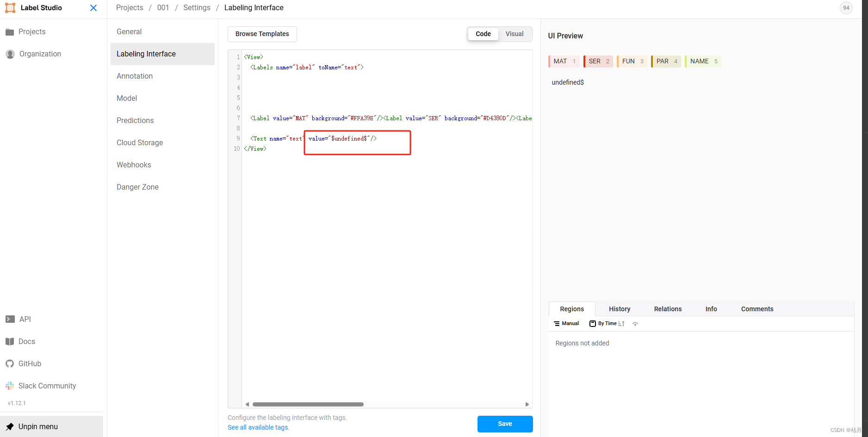868x437 pixels.
Task: Open By Time sort order dropdown
Action: pos(603,324)
